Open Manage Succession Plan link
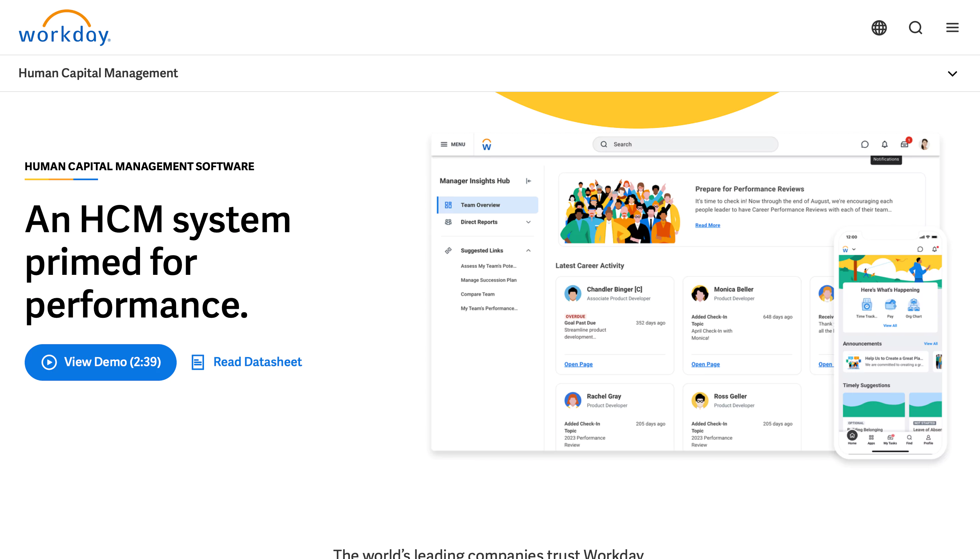Screen dimensions: 980x559 [488, 280]
